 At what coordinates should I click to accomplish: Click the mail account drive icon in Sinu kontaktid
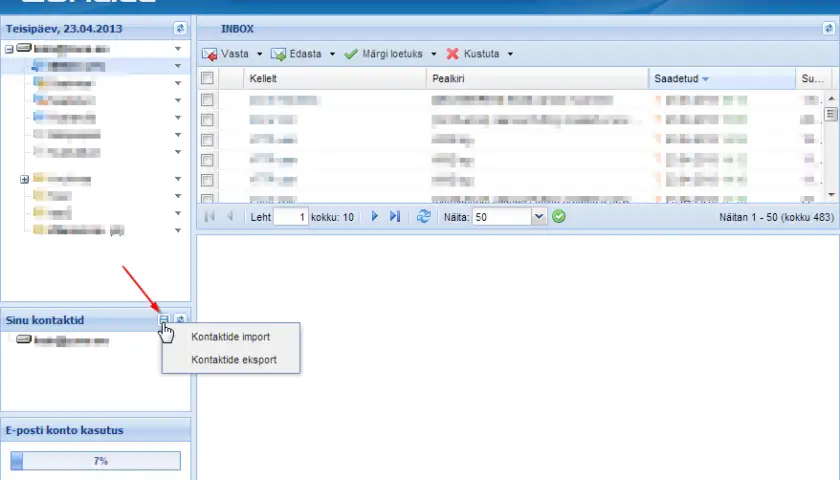point(24,339)
